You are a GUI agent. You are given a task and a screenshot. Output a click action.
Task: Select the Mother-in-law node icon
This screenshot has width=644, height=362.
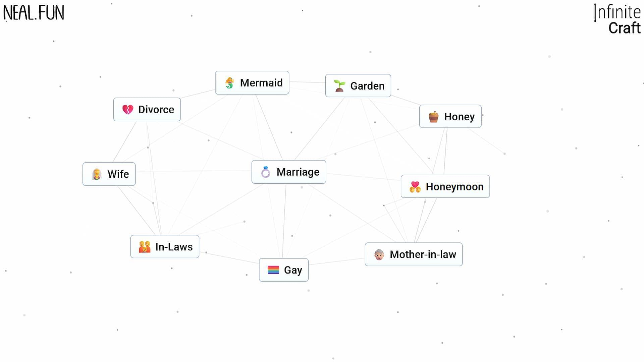[x=379, y=254]
